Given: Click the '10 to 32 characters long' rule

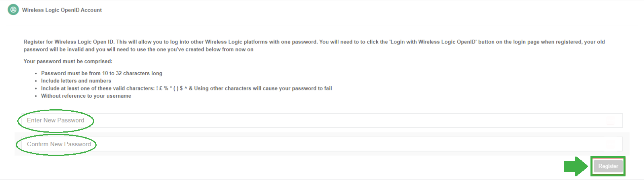Looking at the screenshot, I should pyautogui.click(x=102, y=73).
